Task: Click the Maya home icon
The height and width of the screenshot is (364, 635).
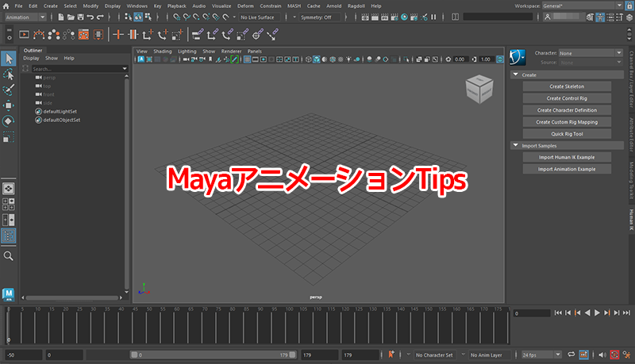Action: pos(6,6)
